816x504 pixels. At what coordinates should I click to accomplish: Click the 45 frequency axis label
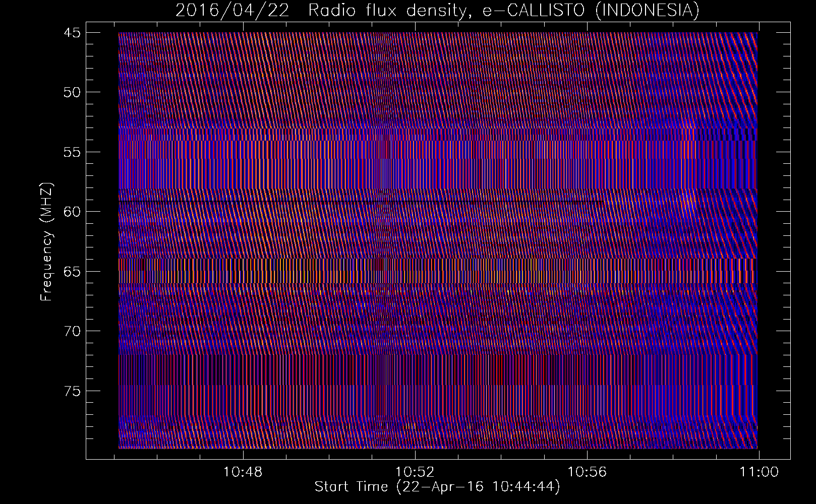click(72, 33)
